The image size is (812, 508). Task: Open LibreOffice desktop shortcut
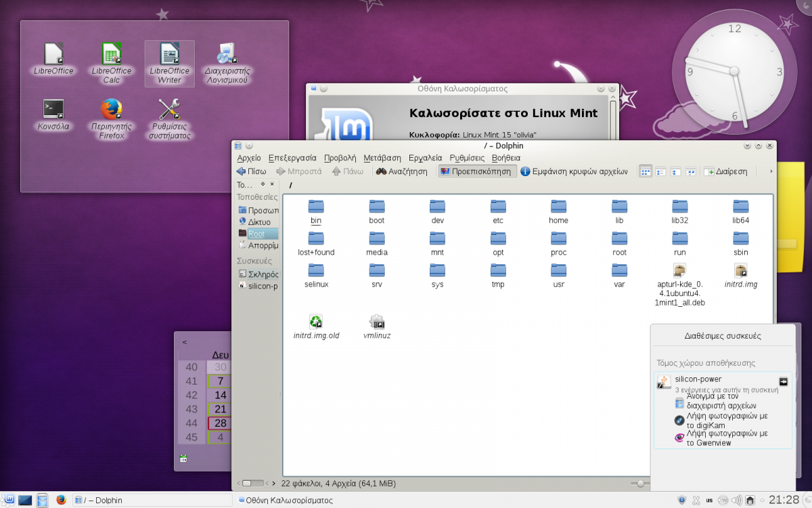53,59
